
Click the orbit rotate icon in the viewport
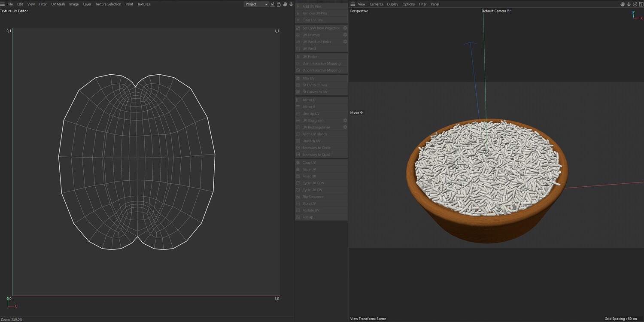point(635,4)
